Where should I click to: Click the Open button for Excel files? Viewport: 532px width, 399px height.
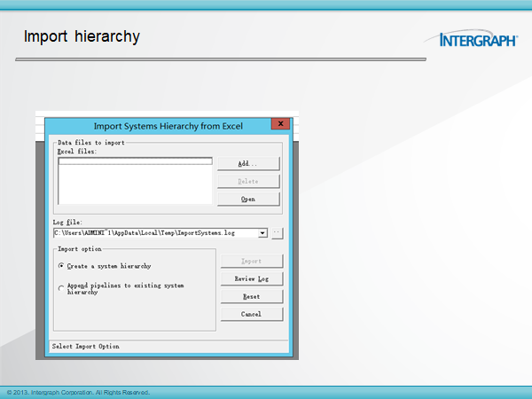[248, 199]
